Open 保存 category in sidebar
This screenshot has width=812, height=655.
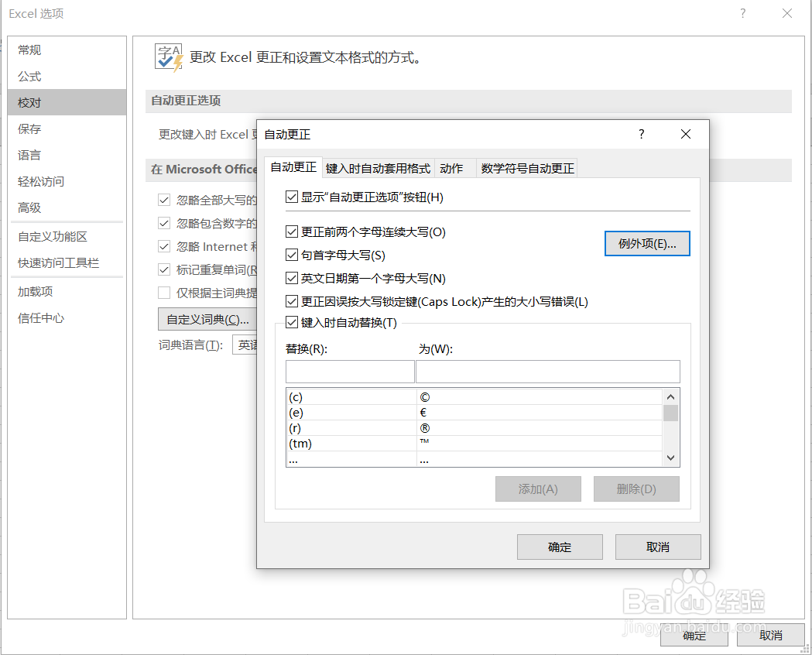(67, 129)
